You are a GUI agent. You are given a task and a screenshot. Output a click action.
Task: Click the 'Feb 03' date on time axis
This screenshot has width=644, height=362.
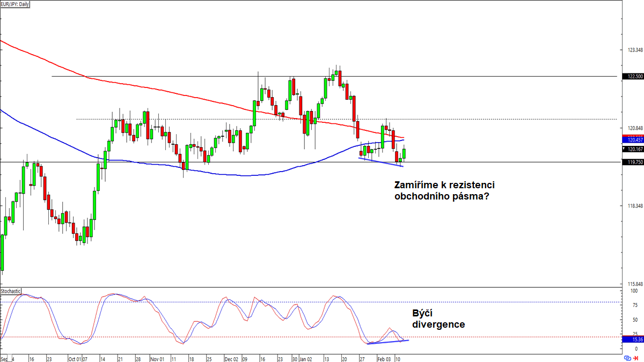(x=384, y=358)
